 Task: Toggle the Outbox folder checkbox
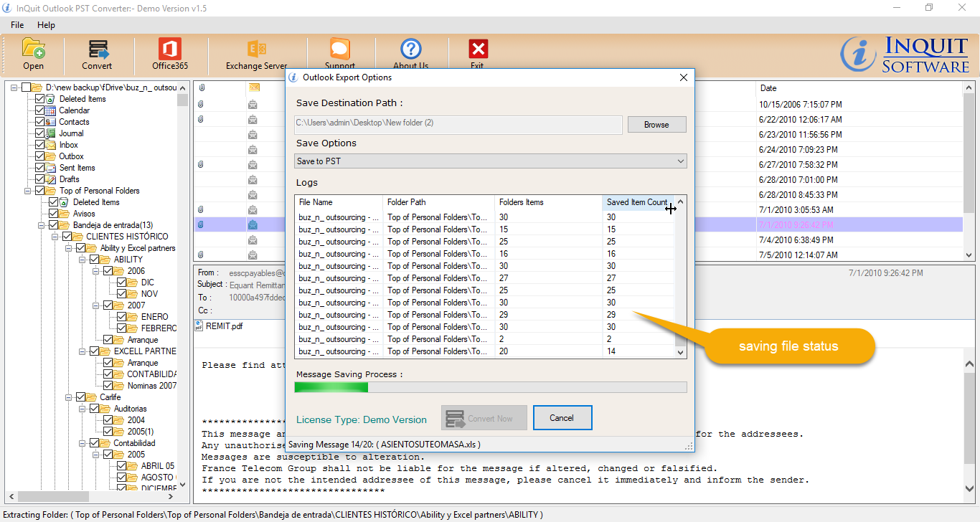tap(39, 156)
